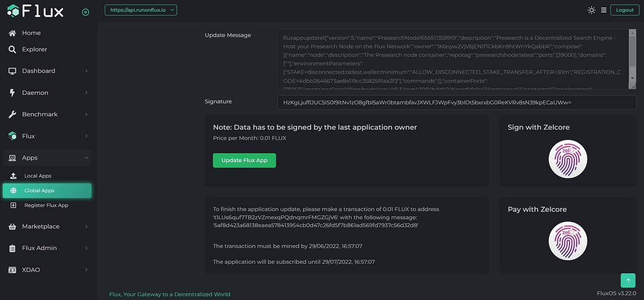Select Local Apps in the sidebar

pyautogui.click(x=38, y=176)
